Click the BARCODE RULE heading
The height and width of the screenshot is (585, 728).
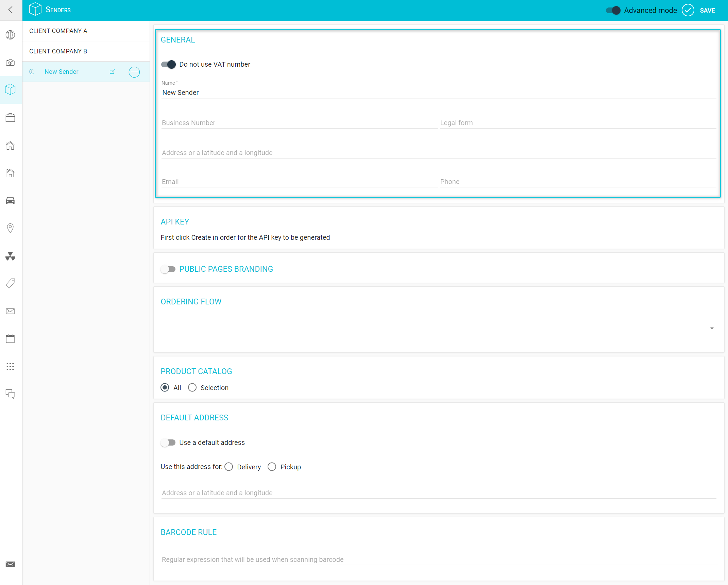point(189,533)
